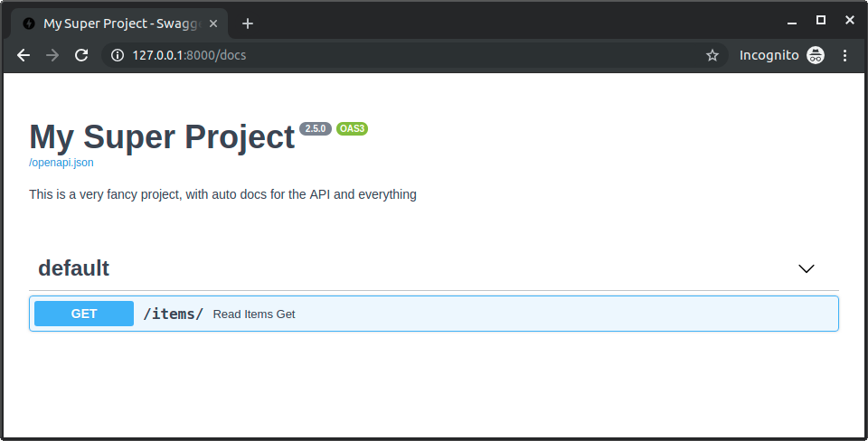Select the My Super Project browser tab
The image size is (868, 441).
coord(113,23)
